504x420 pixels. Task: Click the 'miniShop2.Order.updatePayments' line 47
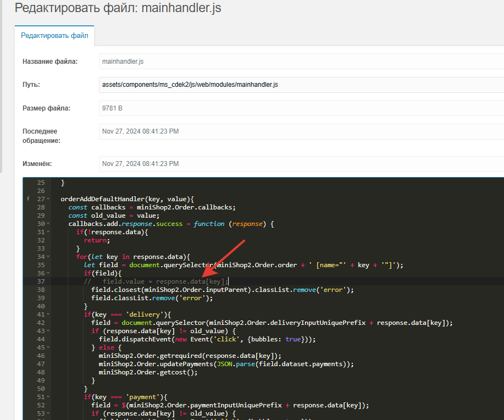tap(226, 364)
